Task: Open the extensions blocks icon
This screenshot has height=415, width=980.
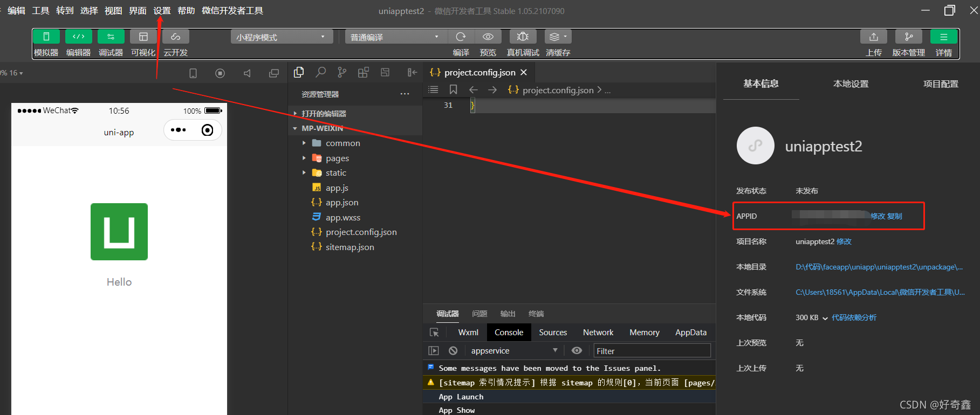Action: [x=364, y=72]
